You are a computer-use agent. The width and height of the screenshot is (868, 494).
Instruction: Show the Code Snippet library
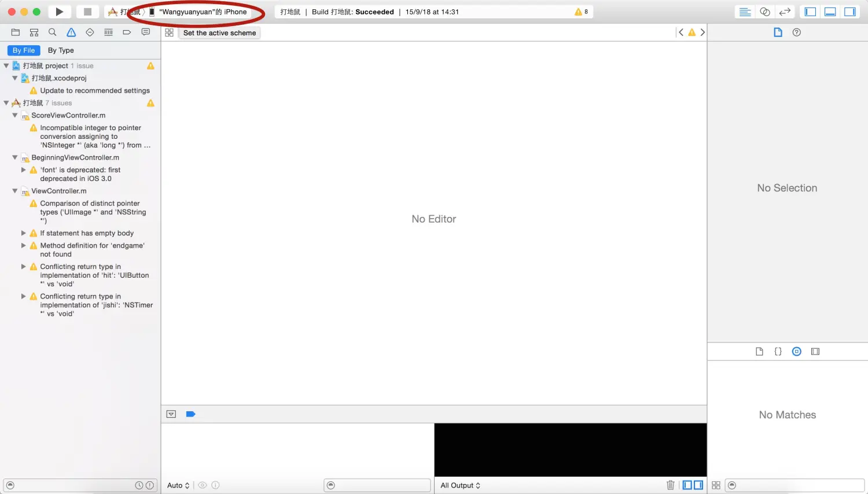778,352
